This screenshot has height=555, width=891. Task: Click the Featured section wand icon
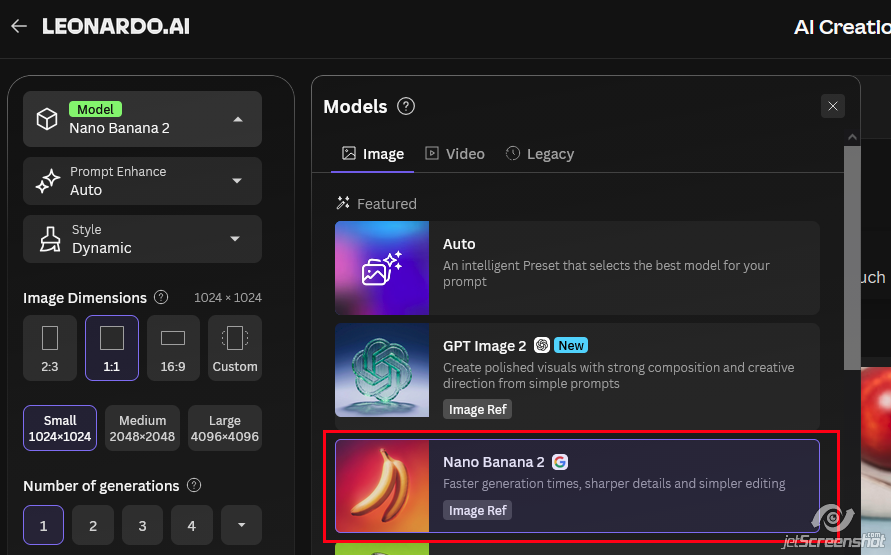(x=343, y=203)
